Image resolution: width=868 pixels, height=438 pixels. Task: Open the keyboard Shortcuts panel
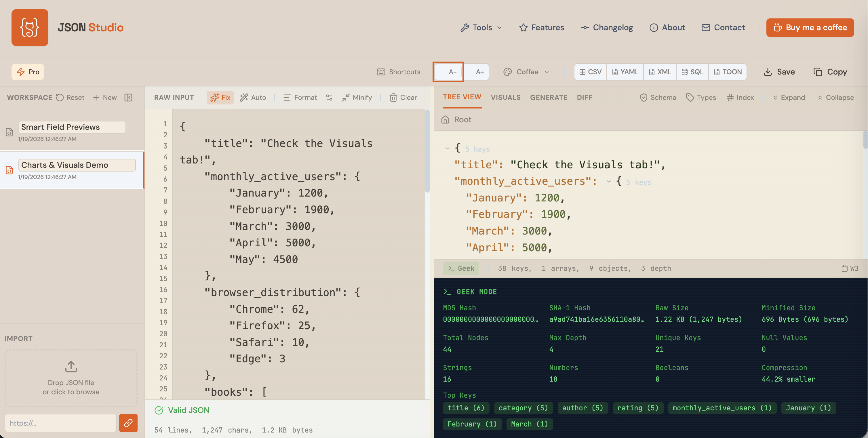(x=398, y=72)
